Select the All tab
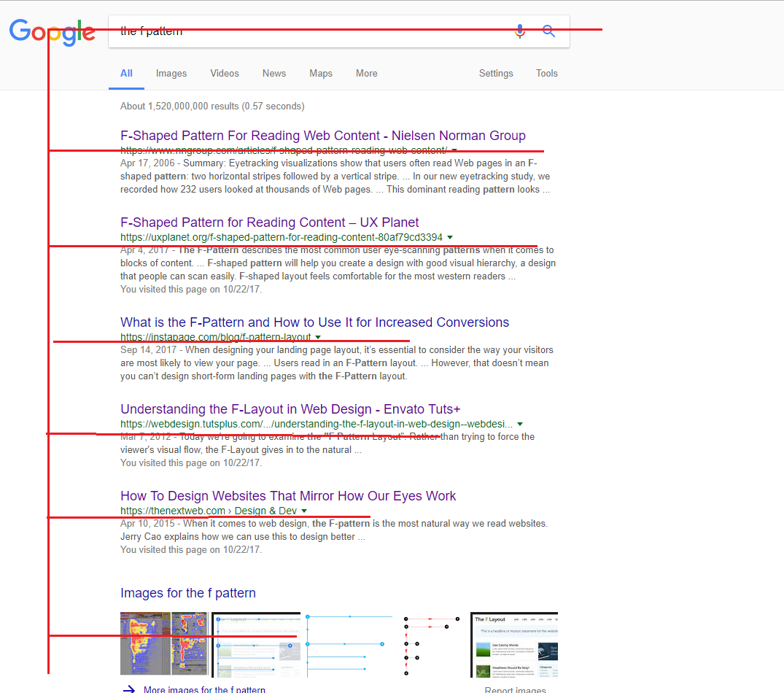The image size is (784, 693). [x=126, y=74]
